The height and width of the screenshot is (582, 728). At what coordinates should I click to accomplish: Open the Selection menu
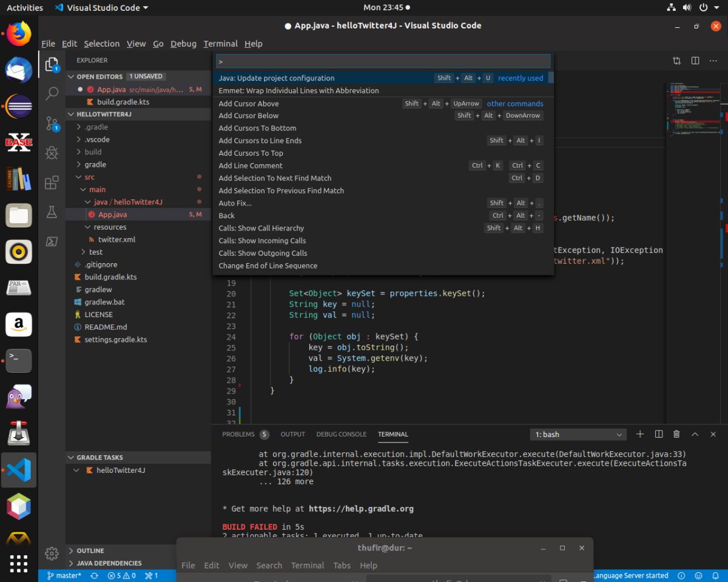[101, 44]
